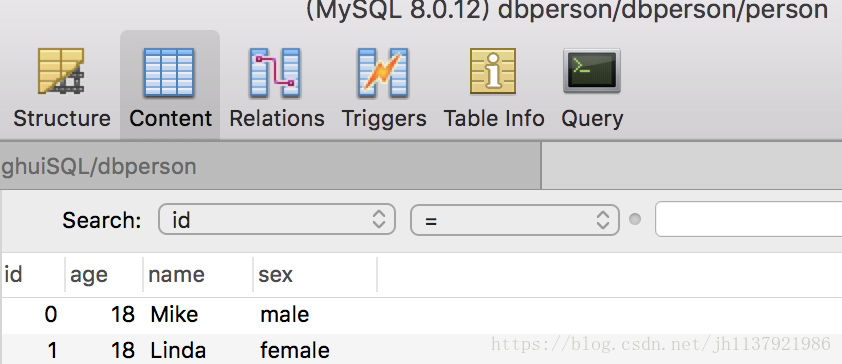842x364 pixels.
Task: Click the Structure toolbar label
Action: (x=62, y=119)
